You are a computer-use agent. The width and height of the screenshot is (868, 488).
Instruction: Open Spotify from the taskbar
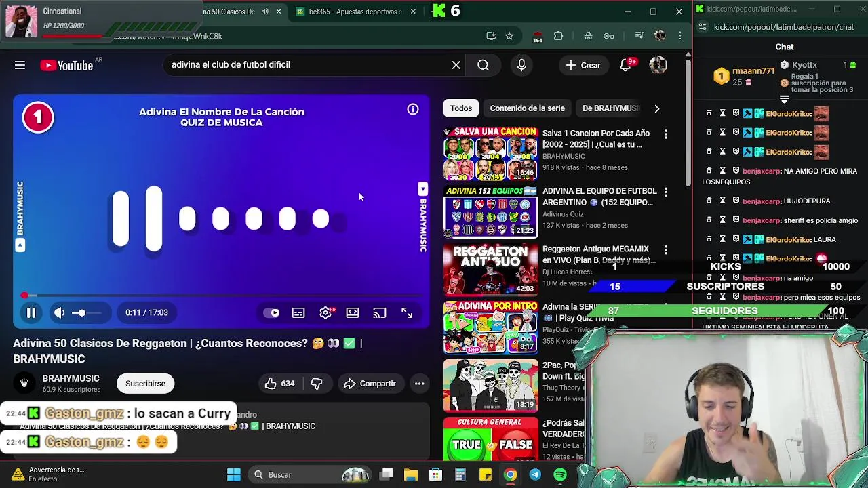click(x=560, y=475)
